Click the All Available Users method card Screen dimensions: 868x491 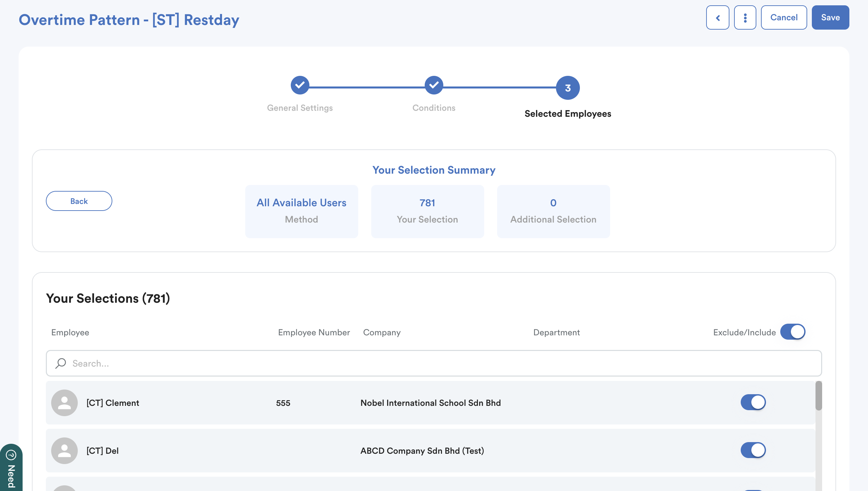click(301, 211)
